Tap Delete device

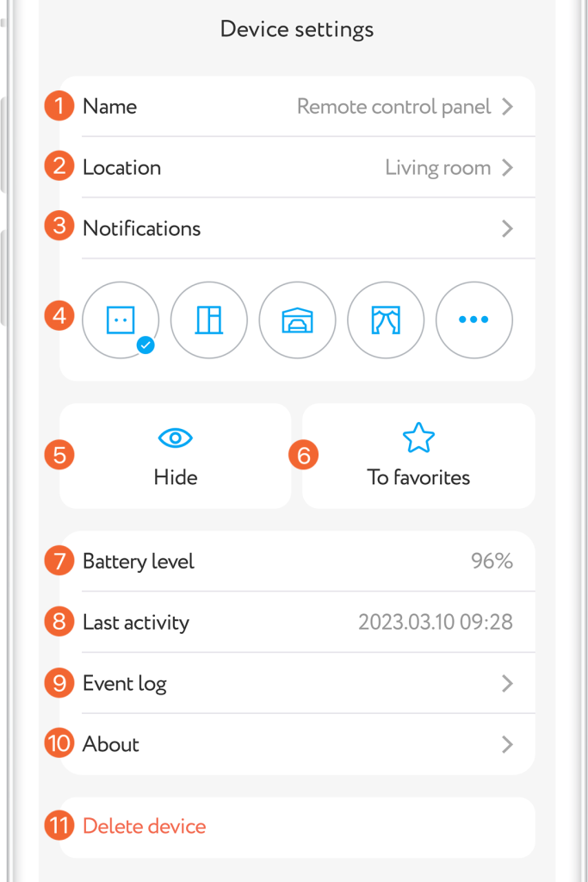(x=145, y=826)
